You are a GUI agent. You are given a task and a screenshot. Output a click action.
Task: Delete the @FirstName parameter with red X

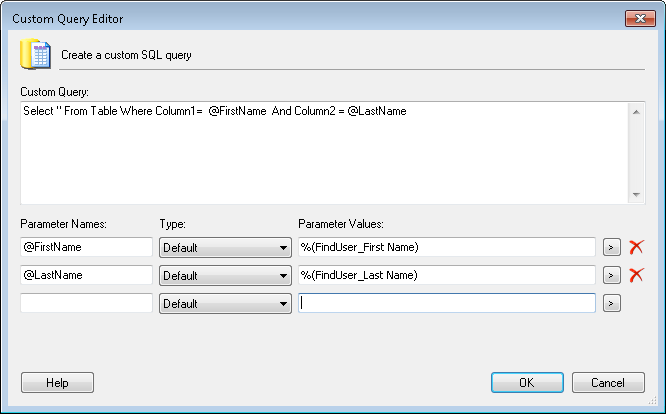pyautogui.click(x=636, y=247)
